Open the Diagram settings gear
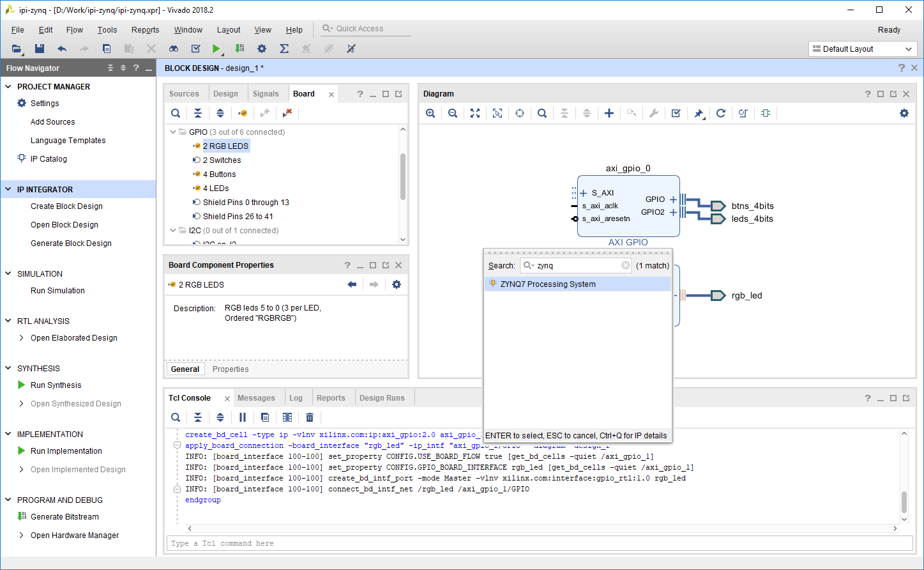 904,113
